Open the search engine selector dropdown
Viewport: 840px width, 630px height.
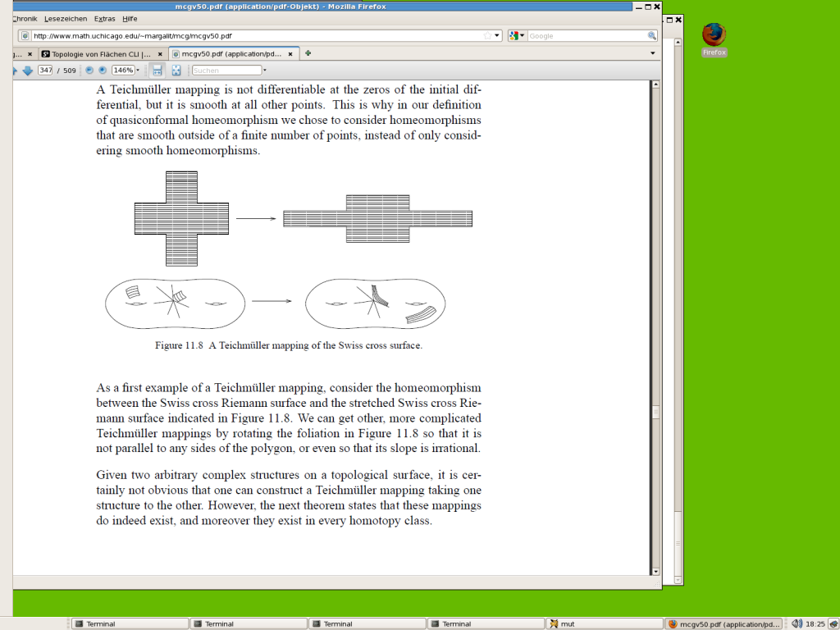517,36
